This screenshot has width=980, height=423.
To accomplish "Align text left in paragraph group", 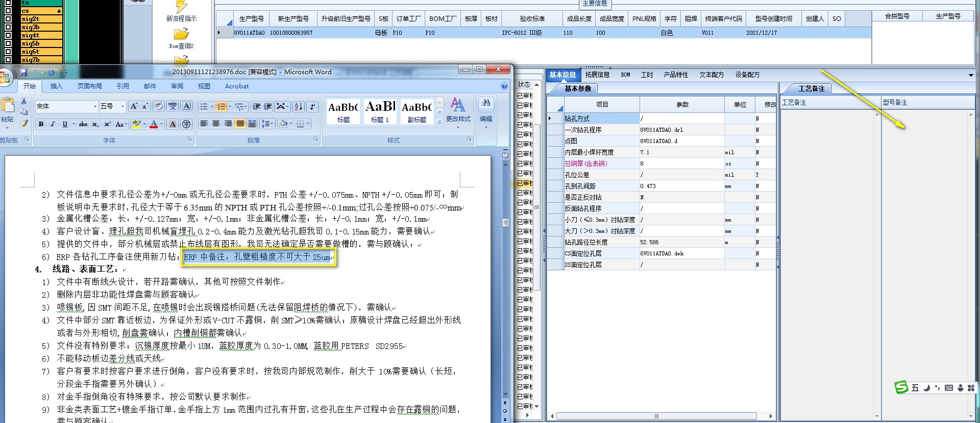I will tap(204, 124).
